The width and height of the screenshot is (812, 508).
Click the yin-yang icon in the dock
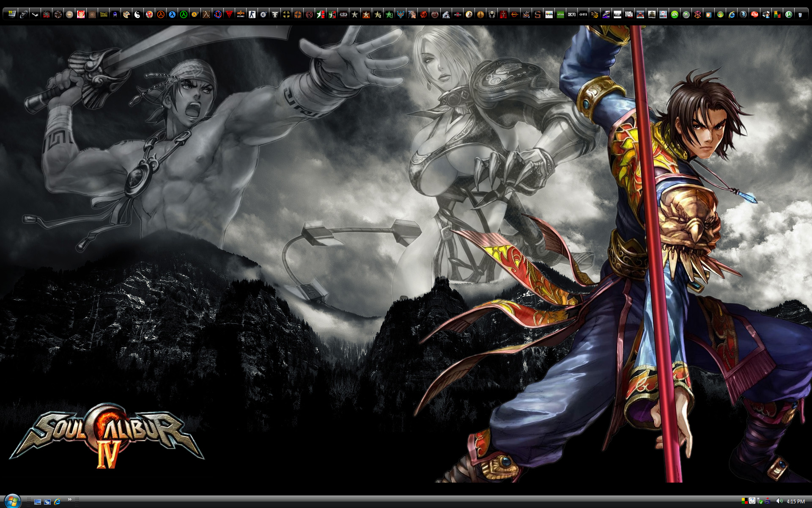click(137, 14)
